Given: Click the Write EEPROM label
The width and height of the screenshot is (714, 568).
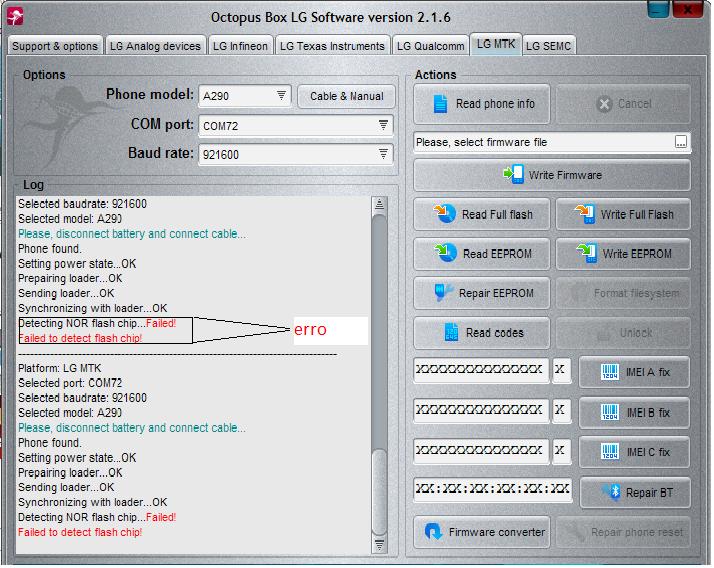Looking at the screenshot, I should (637, 253).
